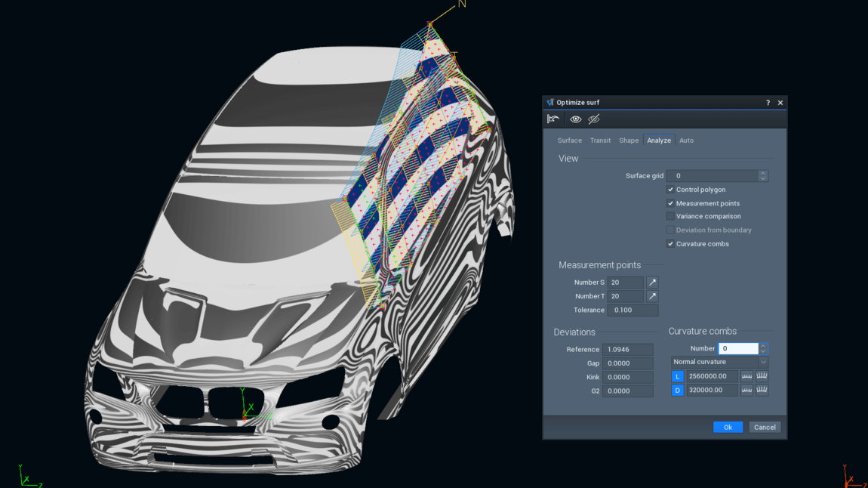Click the small comb icon beside the L value
Viewport: 868px width, 488px height.
(746, 376)
